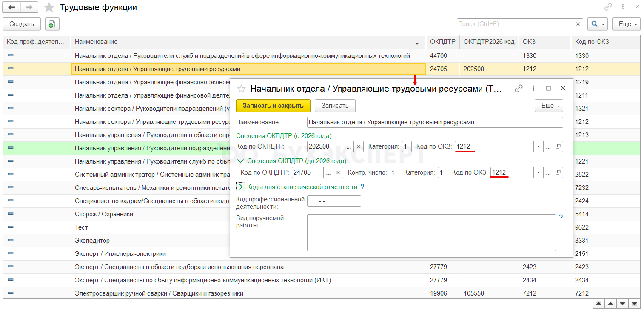644x310 pixels.
Task: Click the Создать button
Action: coord(22,24)
